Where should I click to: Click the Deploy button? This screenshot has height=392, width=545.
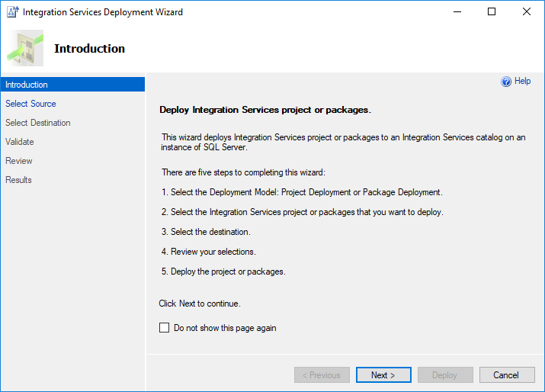[x=444, y=375]
